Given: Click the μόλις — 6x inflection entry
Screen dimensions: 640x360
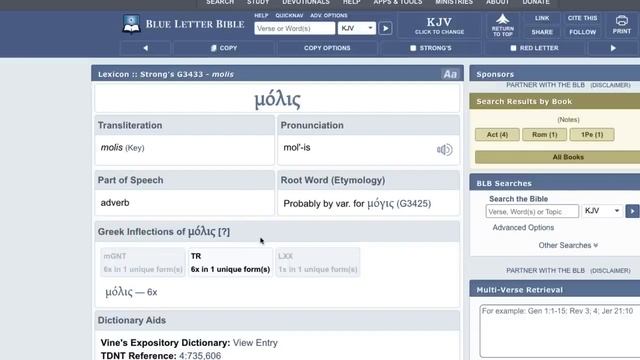Looking at the screenshot, I should point(131,292).
